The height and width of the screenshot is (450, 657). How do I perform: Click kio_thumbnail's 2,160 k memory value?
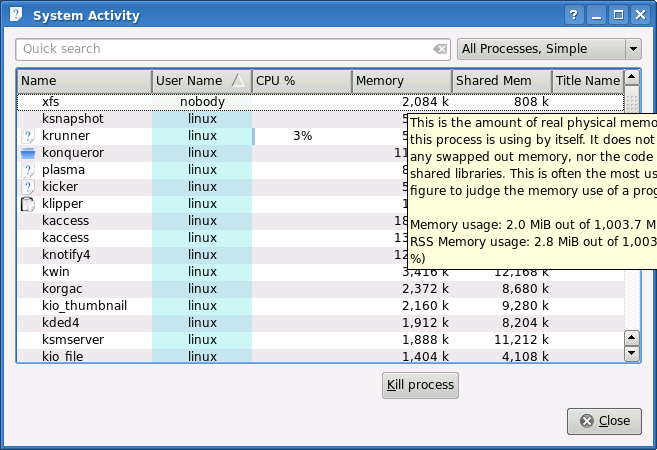425,306
